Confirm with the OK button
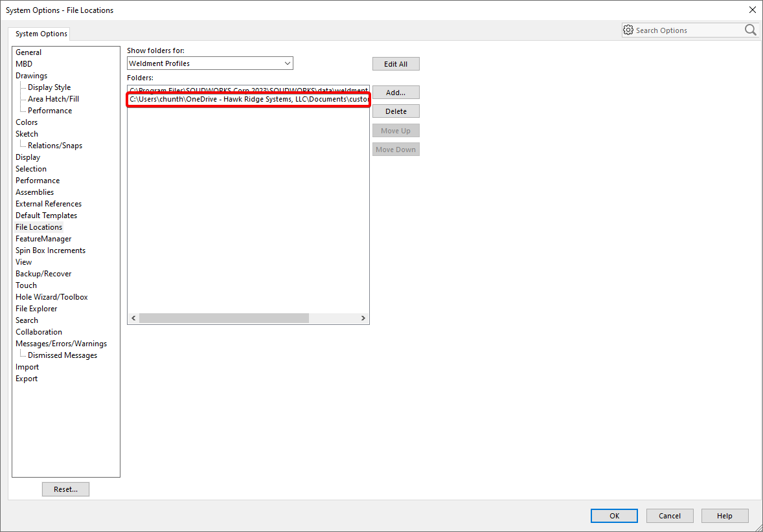Viewport: 763px width, 532px height. [x=614, y=516]
